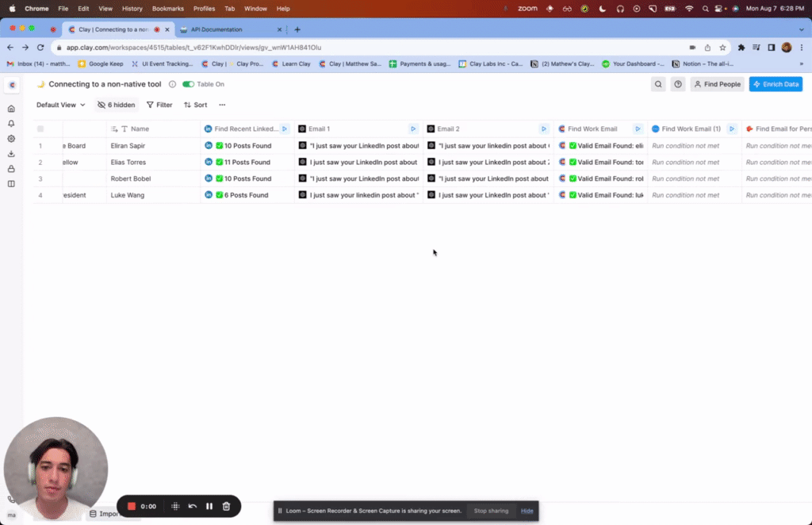Tick the select-all checkbox in table header
This screenshot has width=812, height=525.
[x=40, y=128]
